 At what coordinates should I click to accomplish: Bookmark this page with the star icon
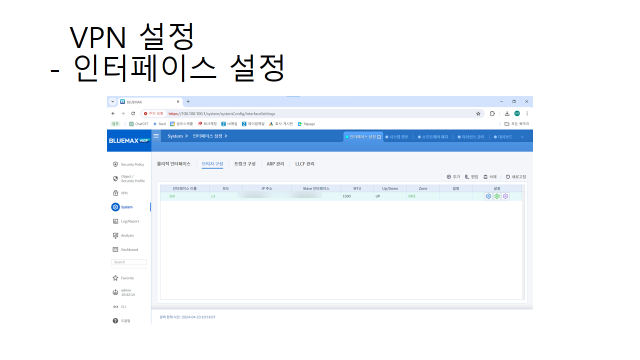[478, 113]
